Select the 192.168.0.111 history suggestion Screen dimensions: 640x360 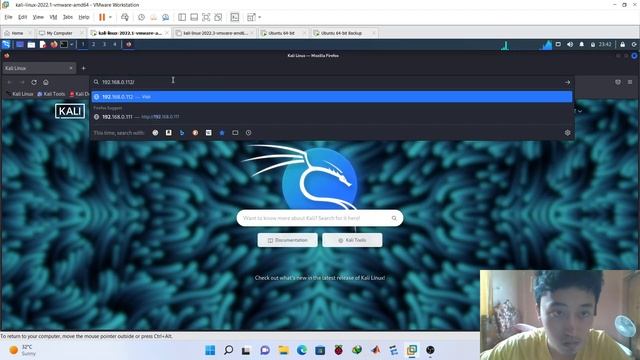(x=331, y=117)
